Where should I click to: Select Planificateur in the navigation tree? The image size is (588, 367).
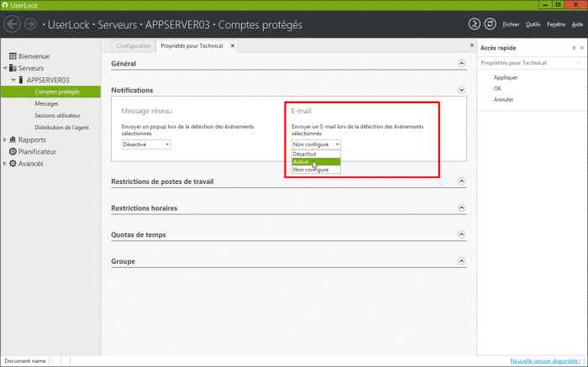pyautogui.click(x=37, y=151)
